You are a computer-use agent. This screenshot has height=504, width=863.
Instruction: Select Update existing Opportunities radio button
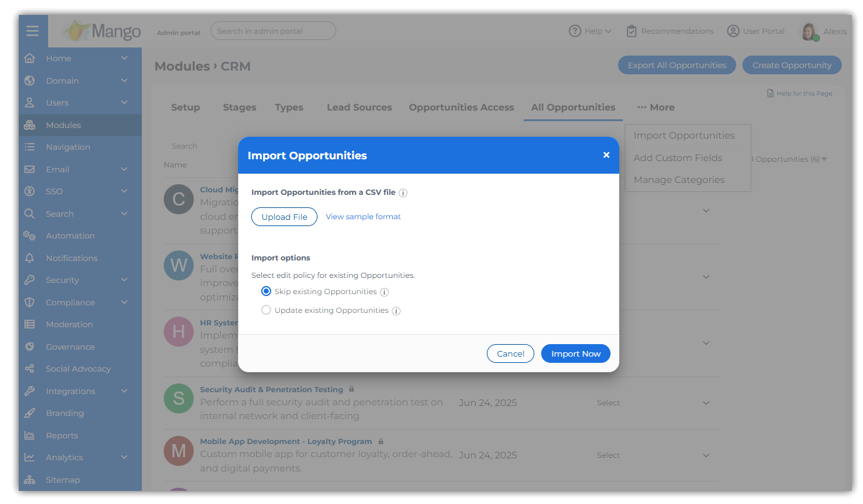pos(266,310)
